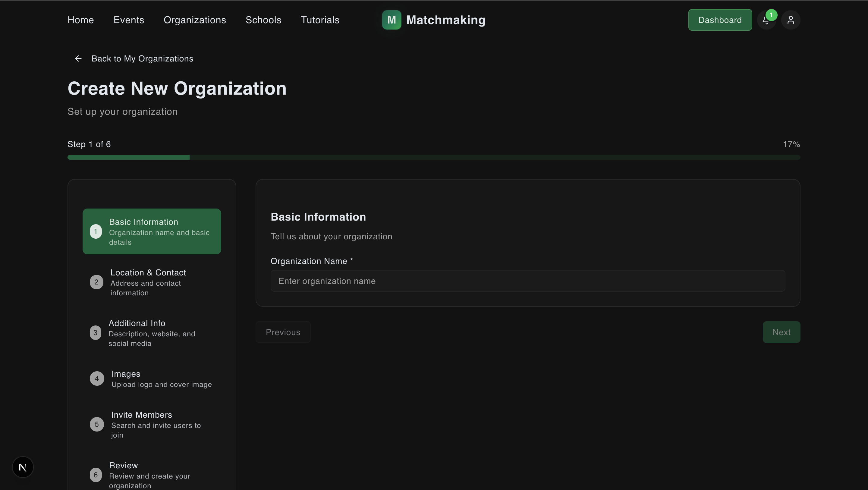868x490 pixels.
Task: Select step 2 circle for Location & Contact
Action: click(96, 282)
